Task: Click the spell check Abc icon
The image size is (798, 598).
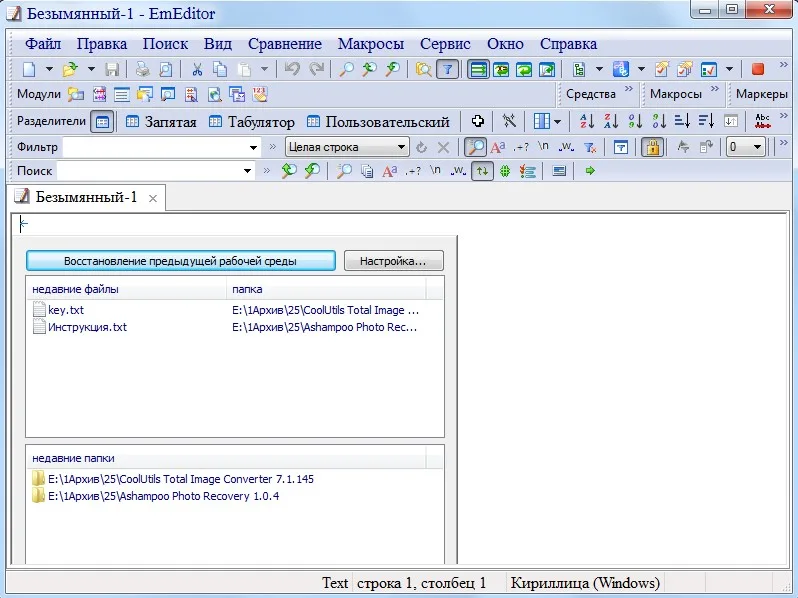Action: [762, 121]
